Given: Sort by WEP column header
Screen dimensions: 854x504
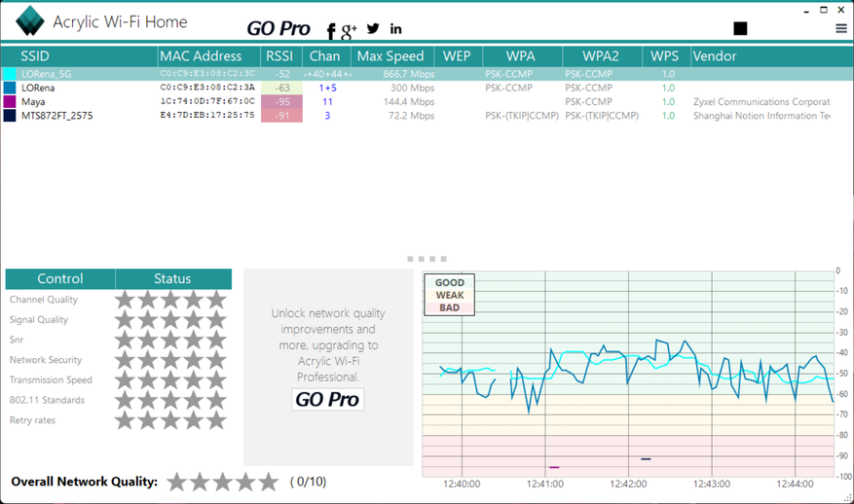Looking at the screenshot, I should coord(458,56).
